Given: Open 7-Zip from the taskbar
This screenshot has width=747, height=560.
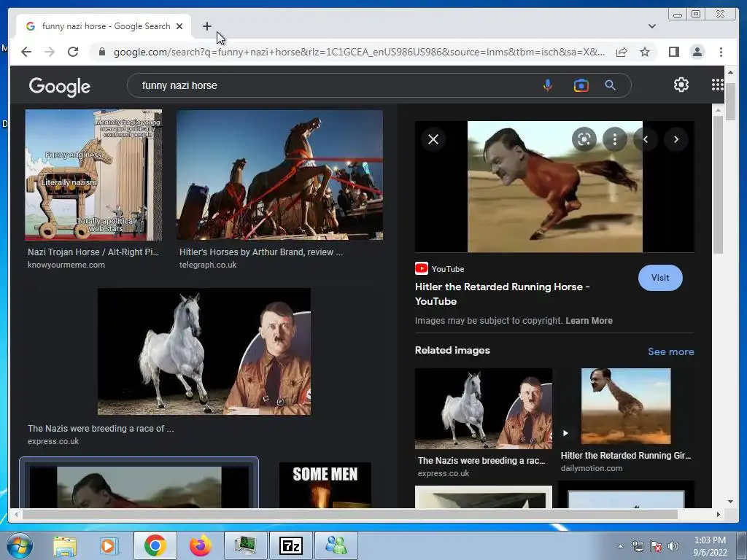Looking at the screenshot, I should pos(290,545).
